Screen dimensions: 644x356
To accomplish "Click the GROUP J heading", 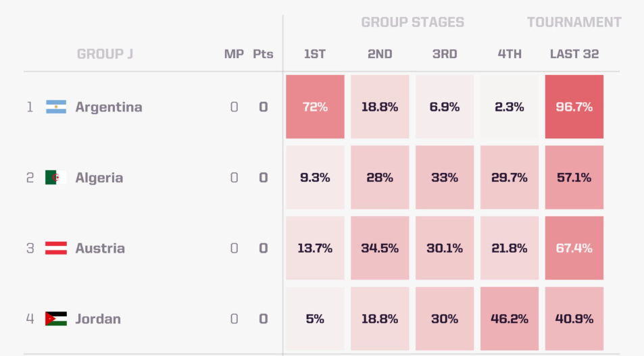I will pos(105,54).
